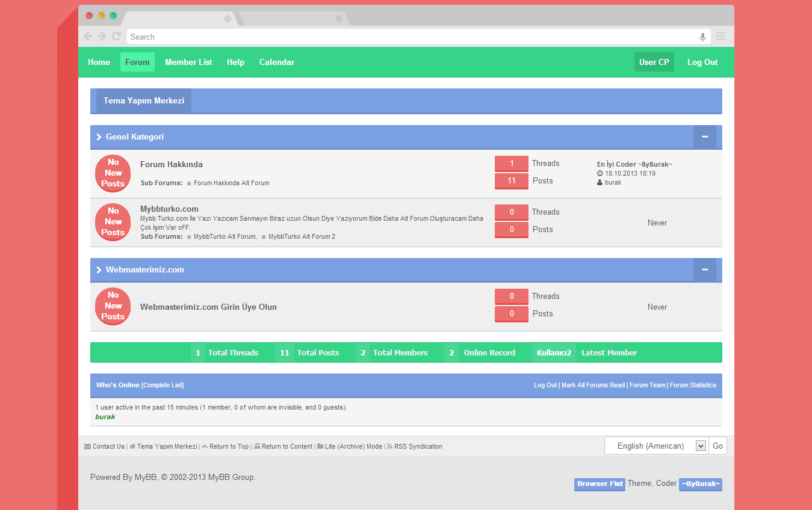
Task: Open Member List in the navigation bar
Action: 188,62
